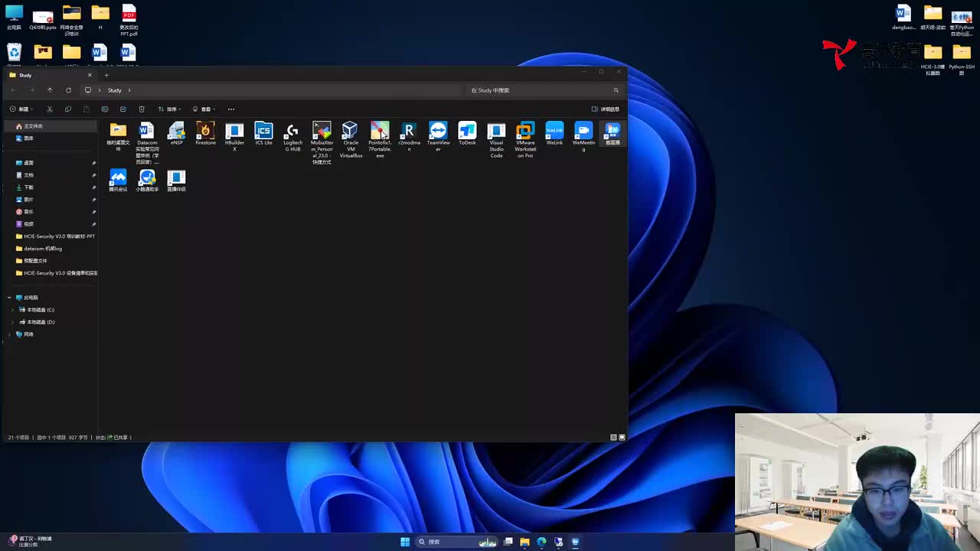980x551 pixels.
Task: Select the HBuilder X shortcut
Action: [234, 137]
